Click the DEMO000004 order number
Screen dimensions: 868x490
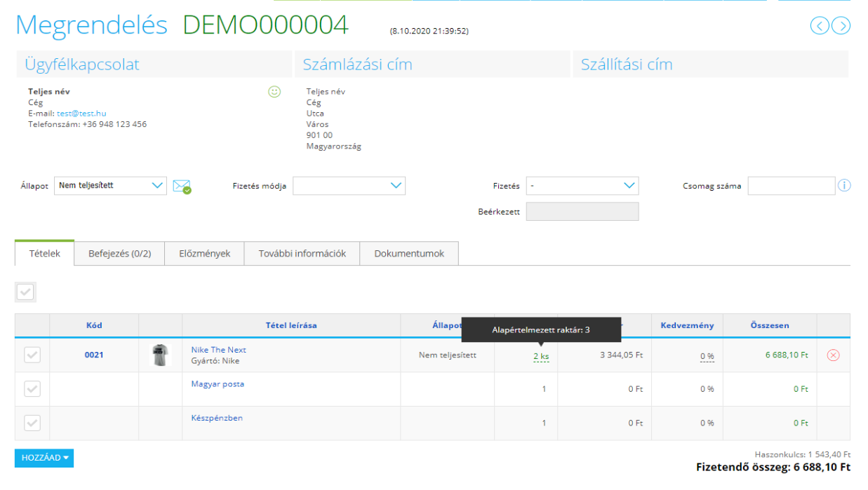(265, 26)
